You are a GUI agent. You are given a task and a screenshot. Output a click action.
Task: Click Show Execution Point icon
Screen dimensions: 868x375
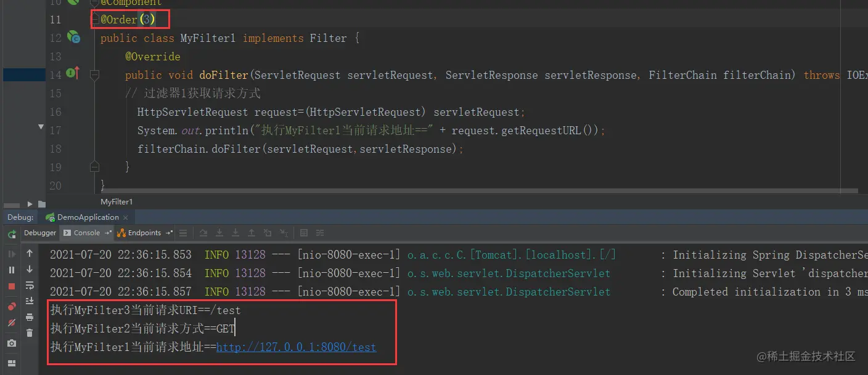coord(182,233)
